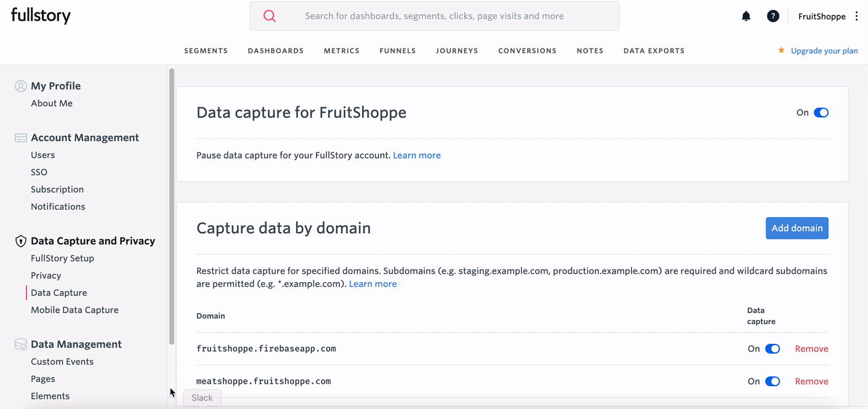Click the Data Management section heading
Image resolution: width=868 pixels, height=409 pixels.
(76, 344)
